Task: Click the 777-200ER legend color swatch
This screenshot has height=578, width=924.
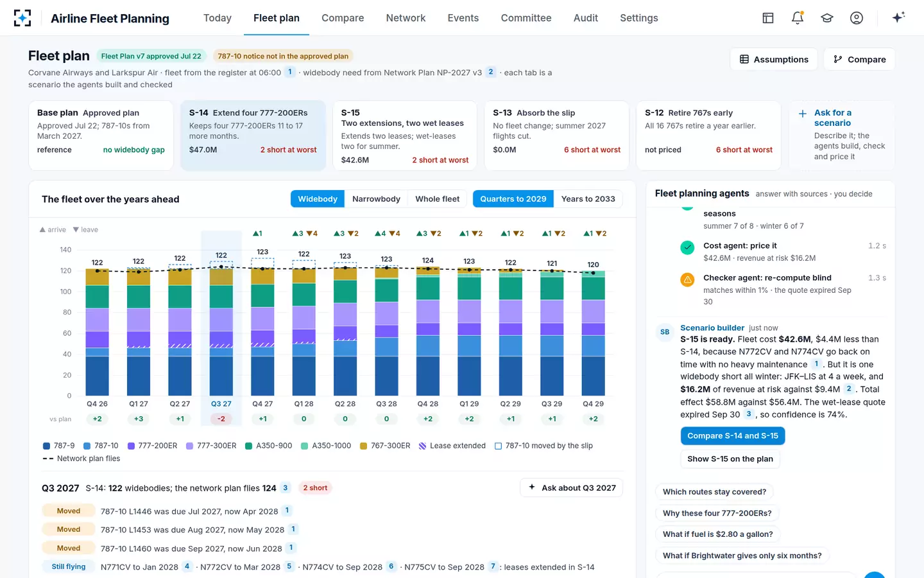Action: pyautogui.click(x=131, y=446)
